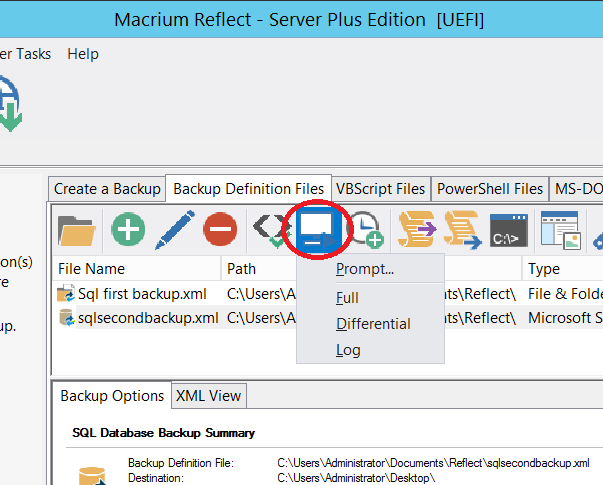Image resolution: width=603 pixels, height=485 pixels.
Task: Click the SQL Database Backup Summary heading
Action: pos(163,433)
